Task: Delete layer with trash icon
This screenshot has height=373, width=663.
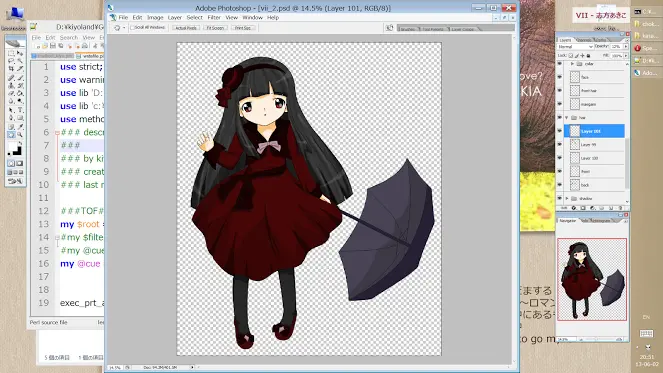Action: click(620, 208)
